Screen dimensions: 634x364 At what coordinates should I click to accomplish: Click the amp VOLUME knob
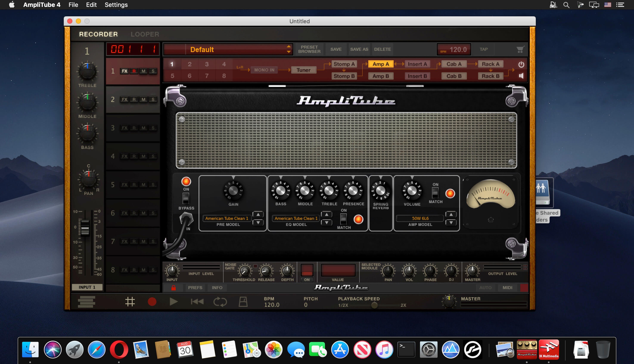412,191
